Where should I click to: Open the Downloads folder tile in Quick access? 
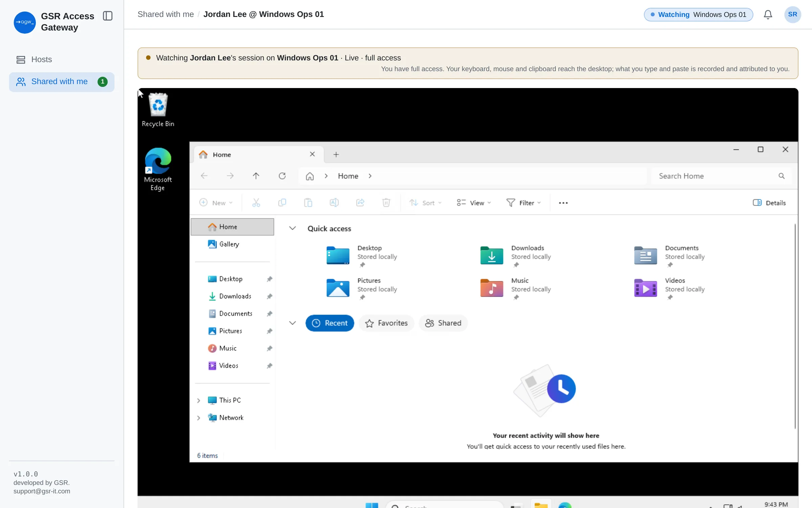(516, 256)
